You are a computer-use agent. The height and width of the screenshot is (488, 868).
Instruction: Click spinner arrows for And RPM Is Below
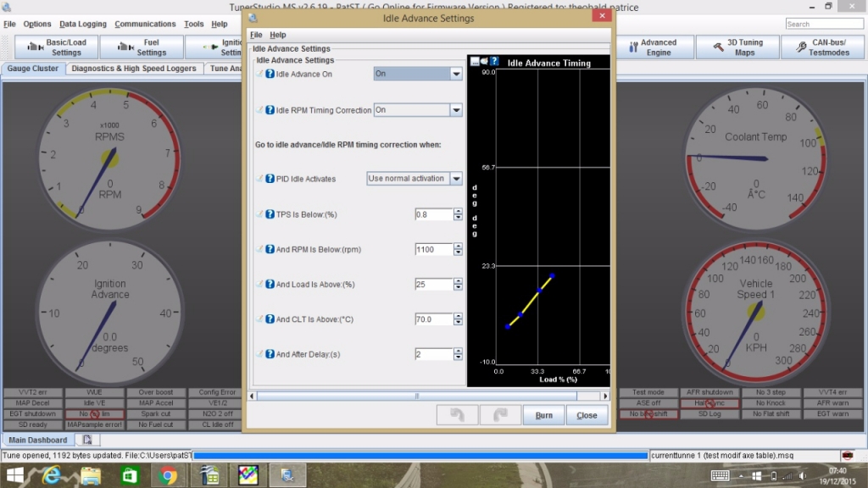458,250
